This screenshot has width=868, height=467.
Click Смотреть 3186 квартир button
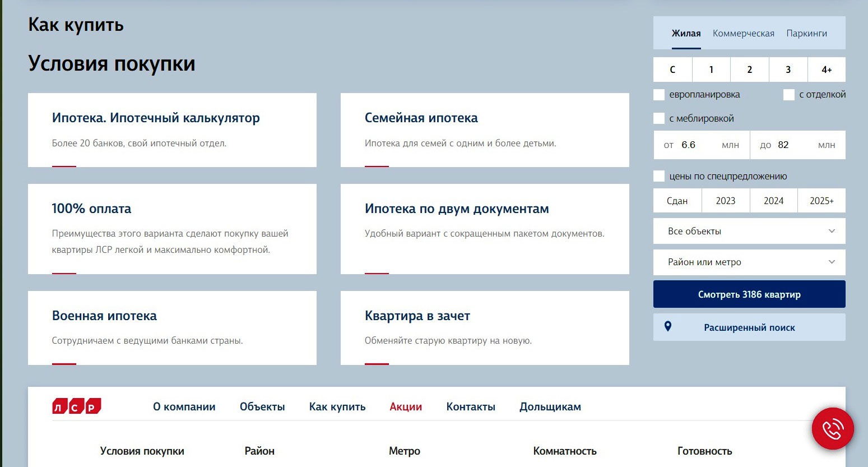749,294
